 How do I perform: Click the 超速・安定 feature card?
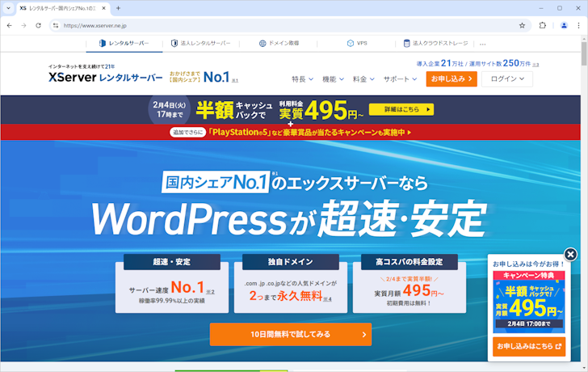point(172,283)
